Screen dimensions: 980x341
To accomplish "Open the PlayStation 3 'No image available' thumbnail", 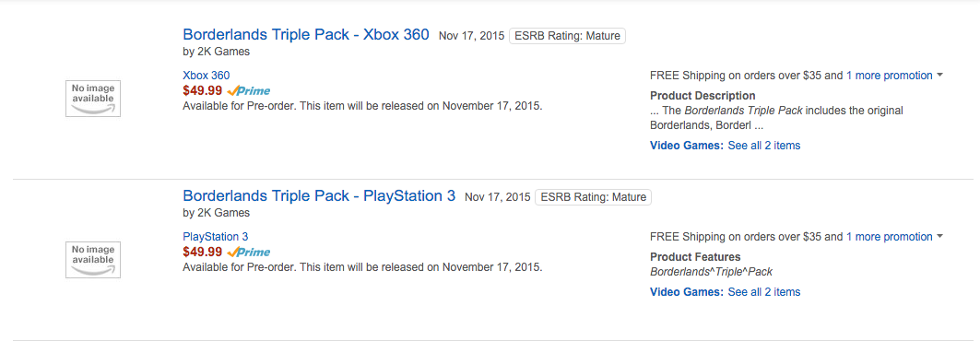I will pyautogui.click(x=93, y=259).
